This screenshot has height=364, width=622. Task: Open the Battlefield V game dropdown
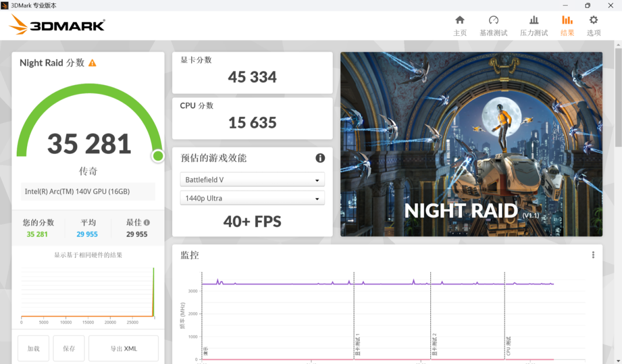(252, 180)
